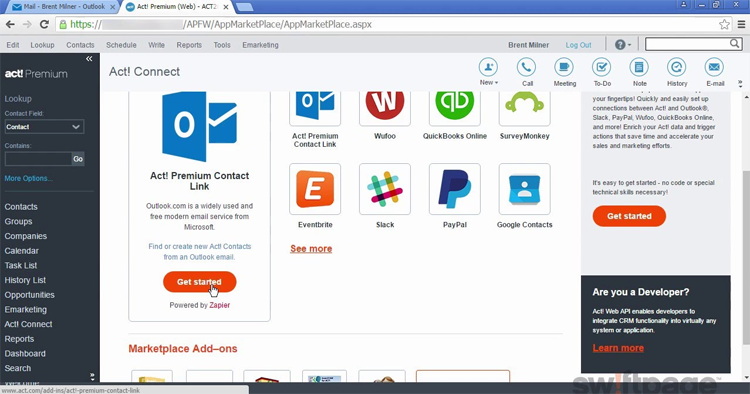The width and height of the screenshot is (750, 394).
Task: Select the small Act! Premium Contact Link icon
Action: [315, 108]
